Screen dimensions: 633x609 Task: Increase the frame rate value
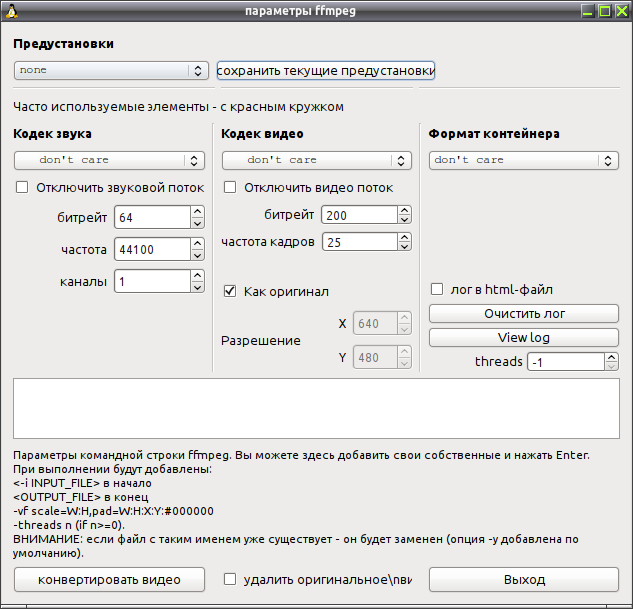click(x=405, y=237)
